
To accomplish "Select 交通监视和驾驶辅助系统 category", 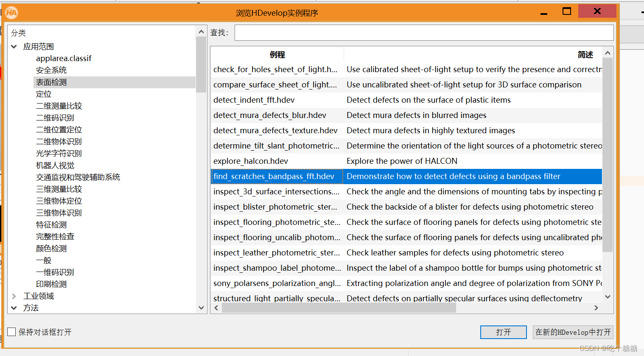I will (x=78, y=177).
